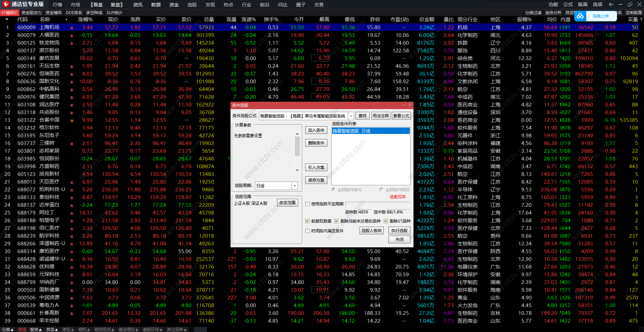Screen dimensions: 644x332
Task: Uncheck the 前复权数据 checkbox
Action: [307, 221]
